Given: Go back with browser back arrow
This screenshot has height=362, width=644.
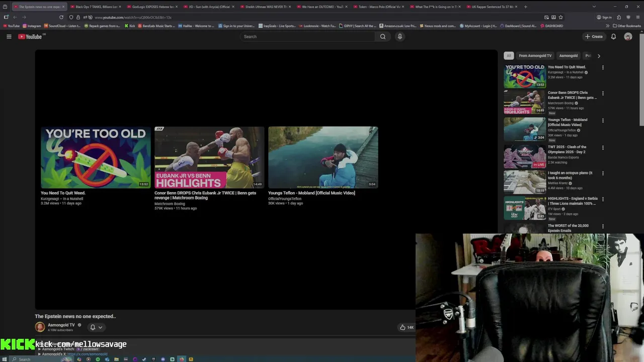Looking at the screenshot, I should coord(15,17).
